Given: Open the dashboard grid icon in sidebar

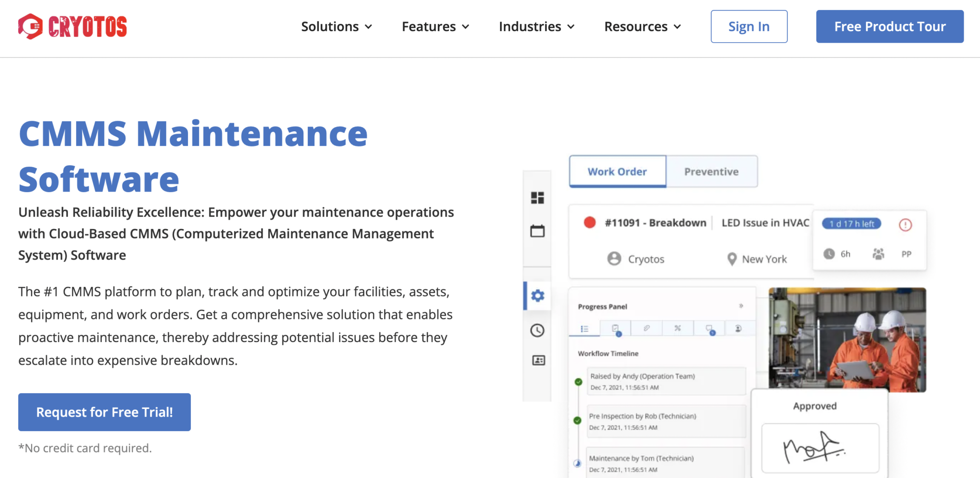Looking at the screenshot, I should [537, 198].
